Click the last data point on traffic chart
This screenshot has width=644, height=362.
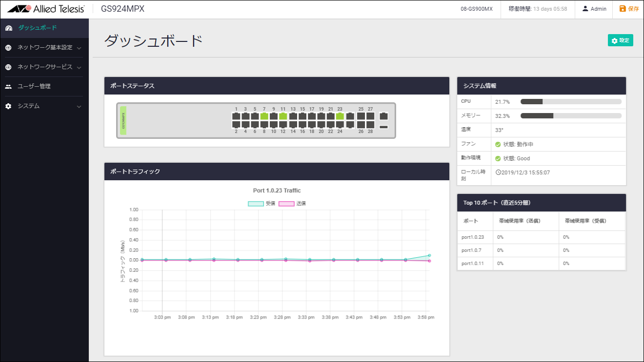coord(429,255)
